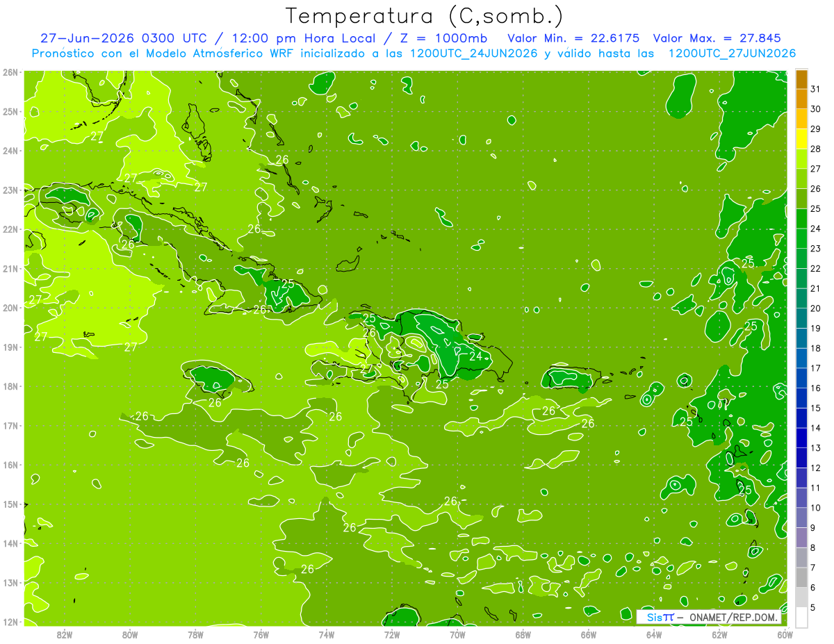Click the dark blue legend swatch between 12 and 13
The height and width of the screenshot is (644, 834).
(801, 458)
